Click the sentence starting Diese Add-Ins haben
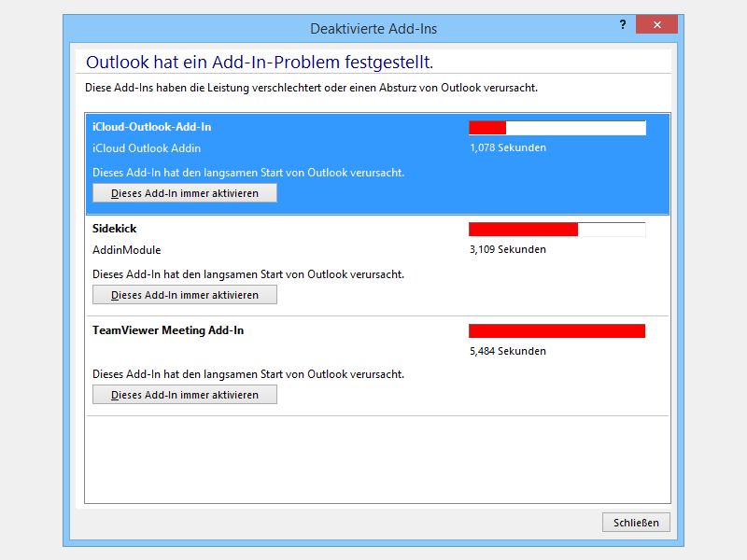 [x=311, y=88]
